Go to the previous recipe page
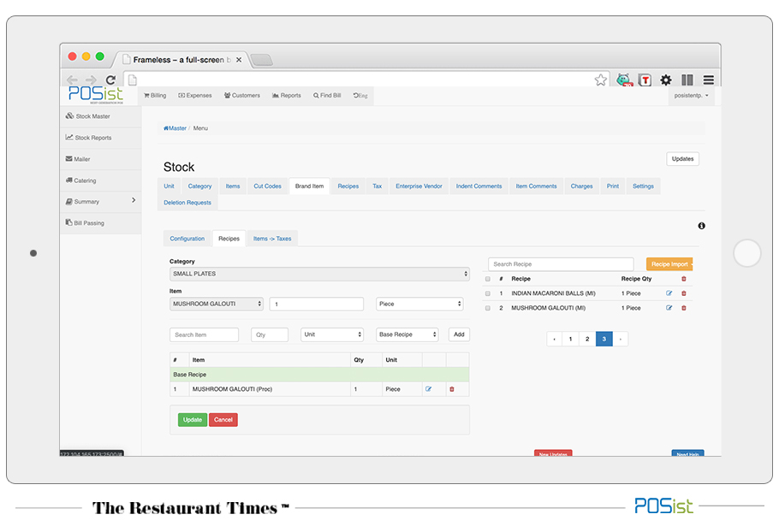 pos(554,339)
